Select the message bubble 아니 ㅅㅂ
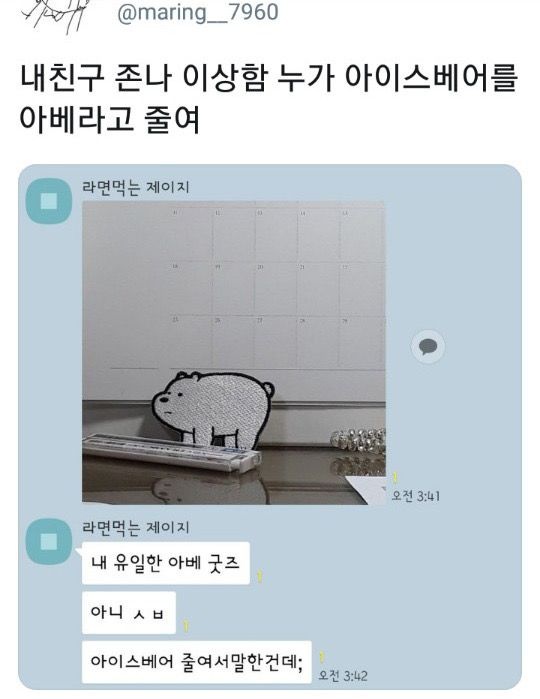 [128, 612]
